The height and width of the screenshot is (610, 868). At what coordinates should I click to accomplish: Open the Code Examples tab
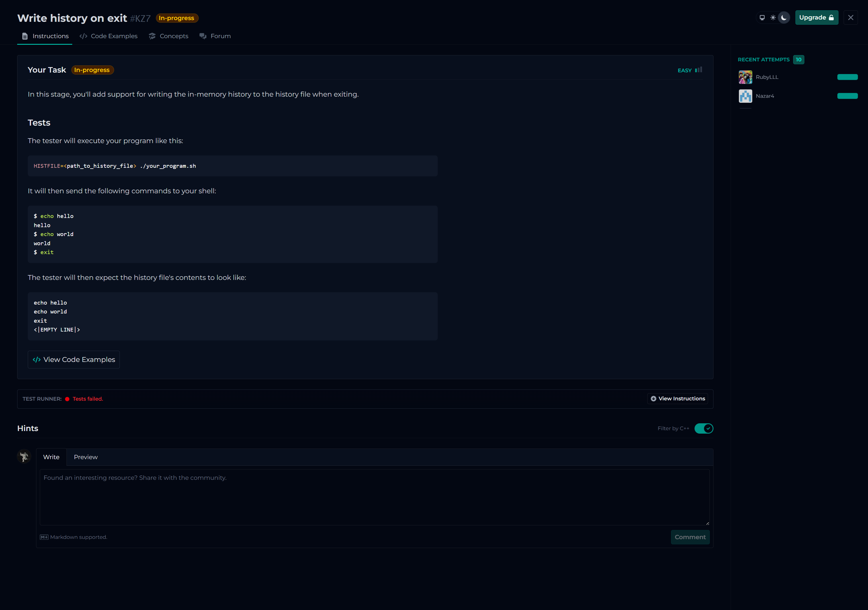click(108, 36)
